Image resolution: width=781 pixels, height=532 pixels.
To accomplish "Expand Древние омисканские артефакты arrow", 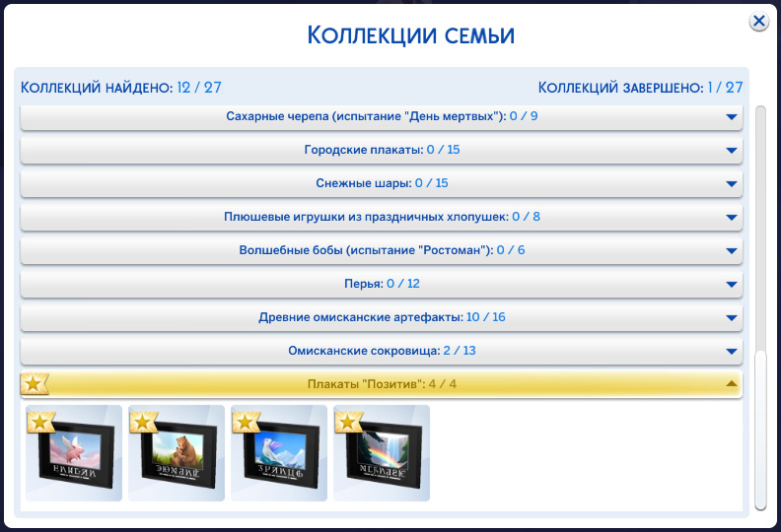I will click(731, 317).
